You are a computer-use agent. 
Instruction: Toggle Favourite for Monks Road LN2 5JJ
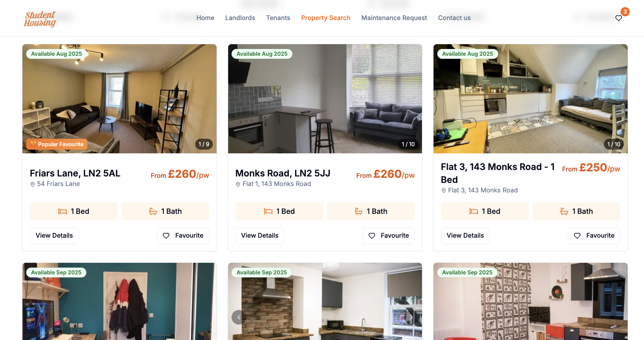click(388, 236)
